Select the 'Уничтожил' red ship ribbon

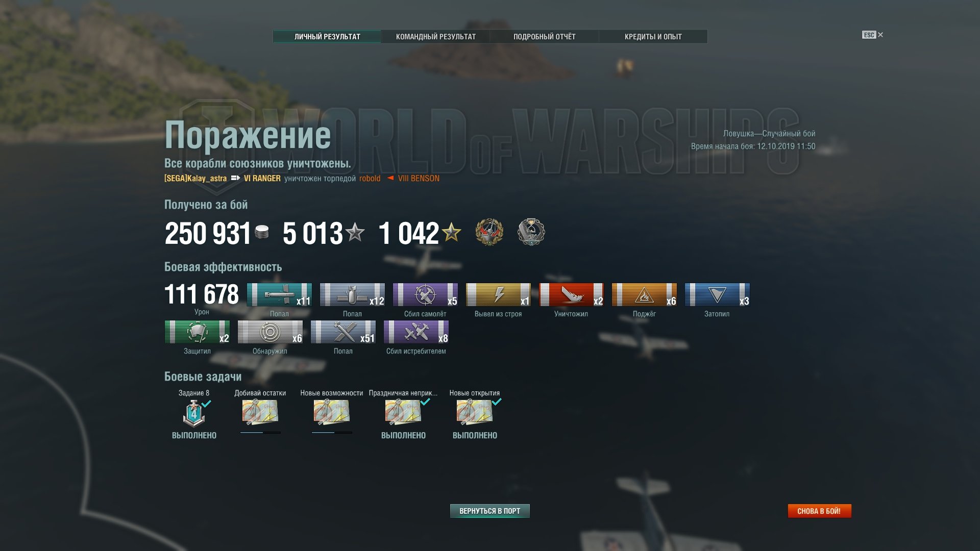(x=571, y=295)
